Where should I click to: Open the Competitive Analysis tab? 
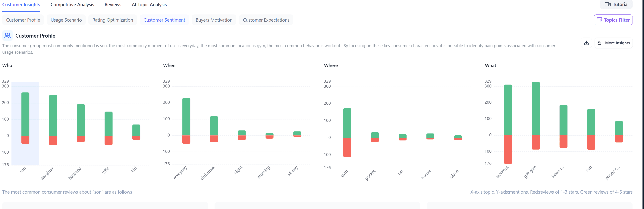coord(72,5)
